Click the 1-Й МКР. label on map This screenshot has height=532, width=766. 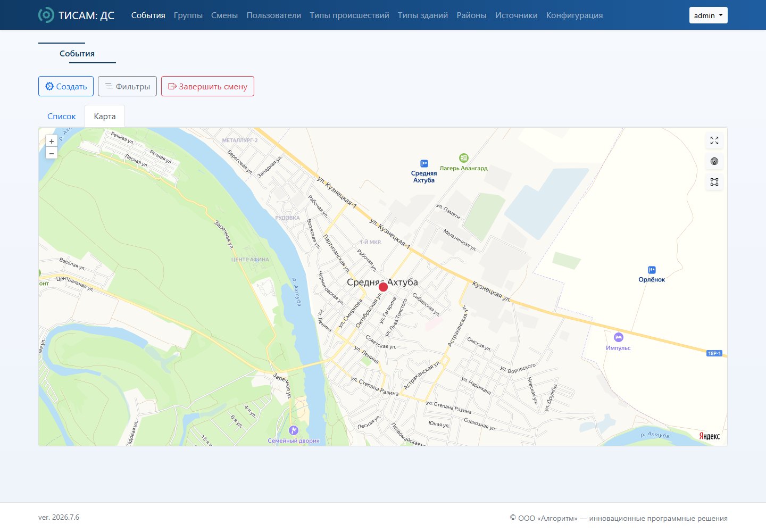click(x=370, y=242)
